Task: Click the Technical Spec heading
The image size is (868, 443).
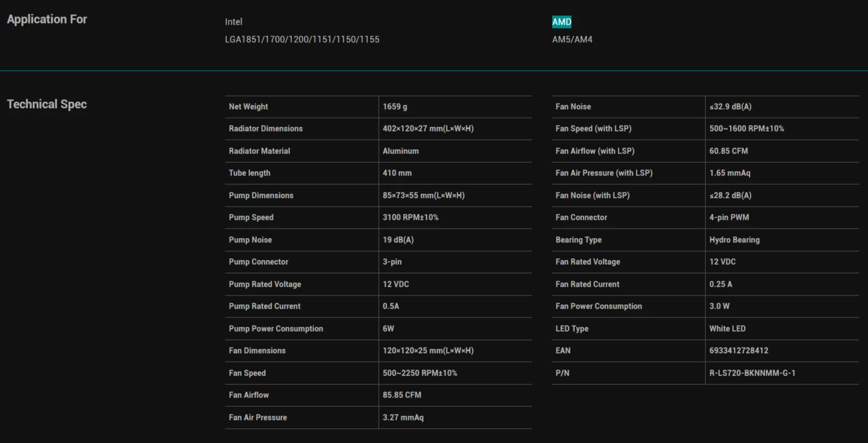Action: click(x=47, y=104)
